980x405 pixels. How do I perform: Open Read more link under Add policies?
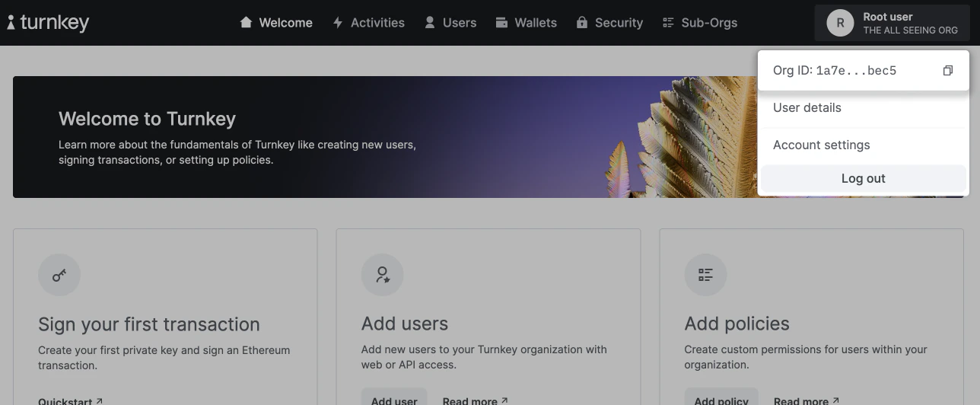[807, 400]
